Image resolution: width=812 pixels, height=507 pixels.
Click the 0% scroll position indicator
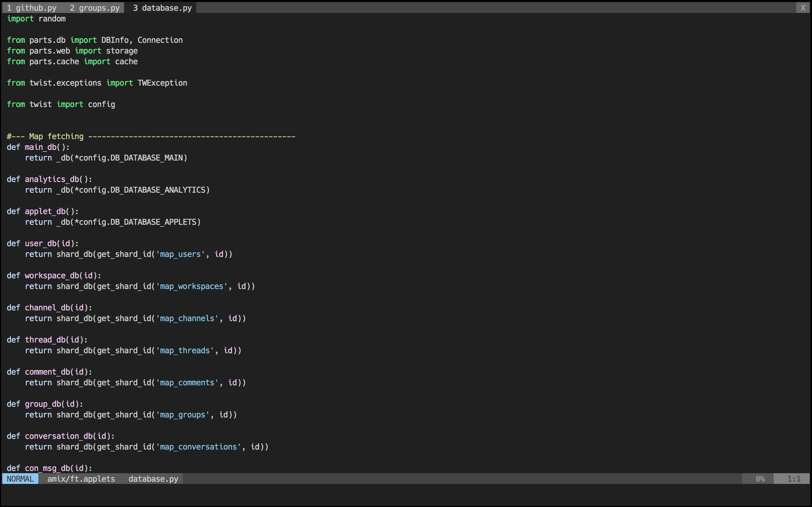click(x=760, y=479)
